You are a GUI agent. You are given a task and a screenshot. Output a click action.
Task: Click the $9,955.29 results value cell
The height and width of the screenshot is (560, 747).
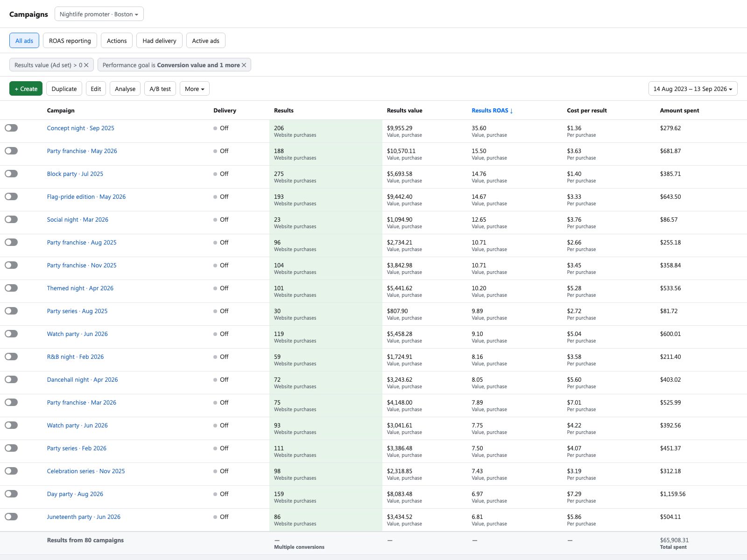tap(400, 128)
